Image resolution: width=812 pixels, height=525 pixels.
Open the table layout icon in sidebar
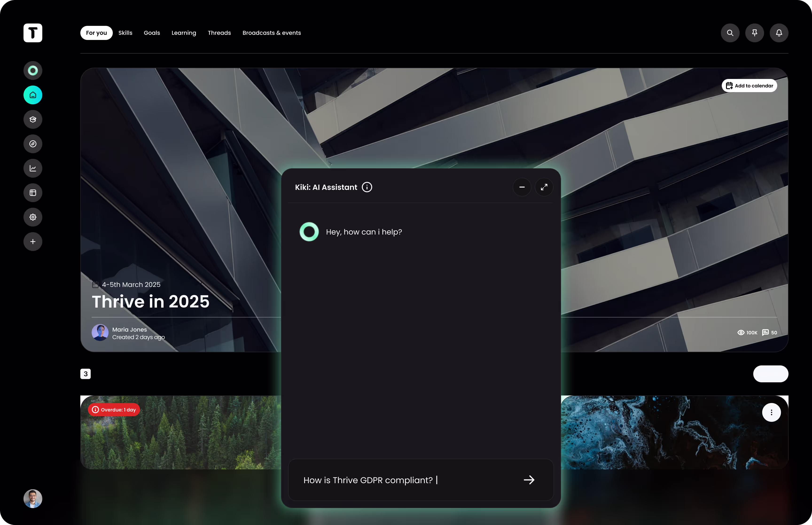(x=33, y=193)
